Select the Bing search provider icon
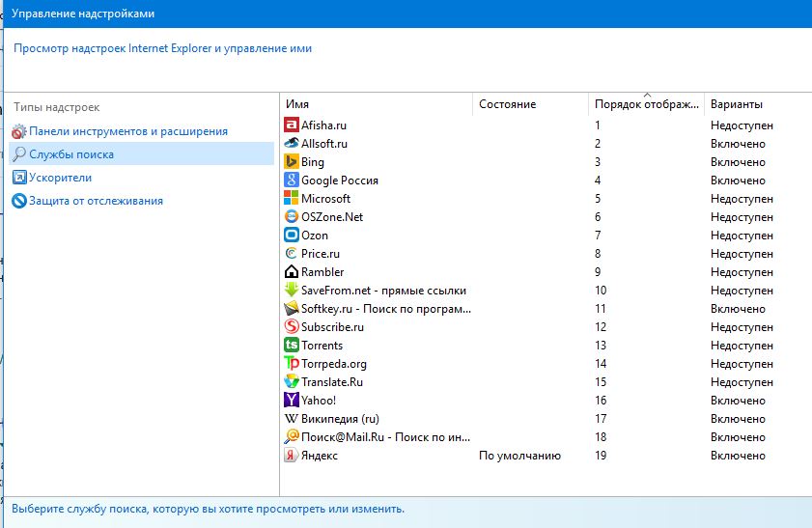This screenshot has width=812, height=528. (292, 162)
